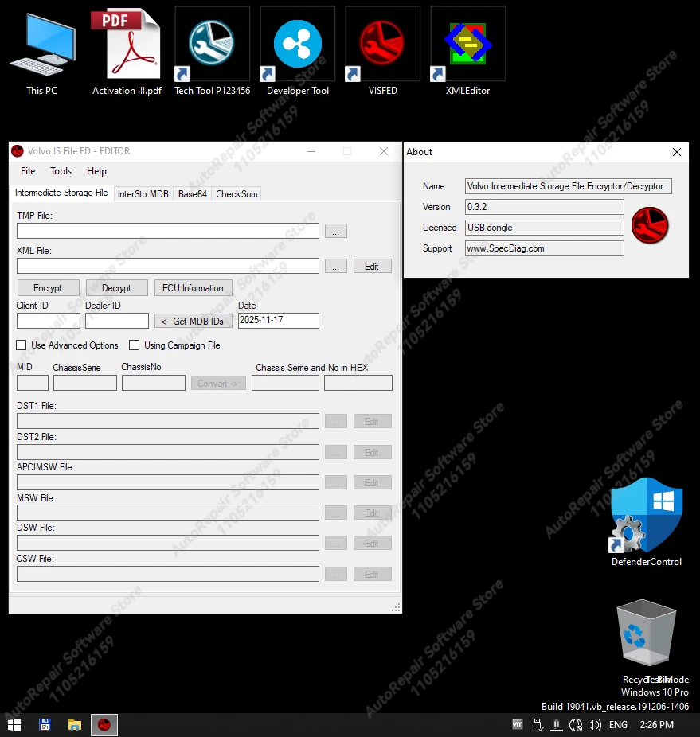700x737 pixels.
Task: Click the speaker volume tray icon
Action: point(595,725)
